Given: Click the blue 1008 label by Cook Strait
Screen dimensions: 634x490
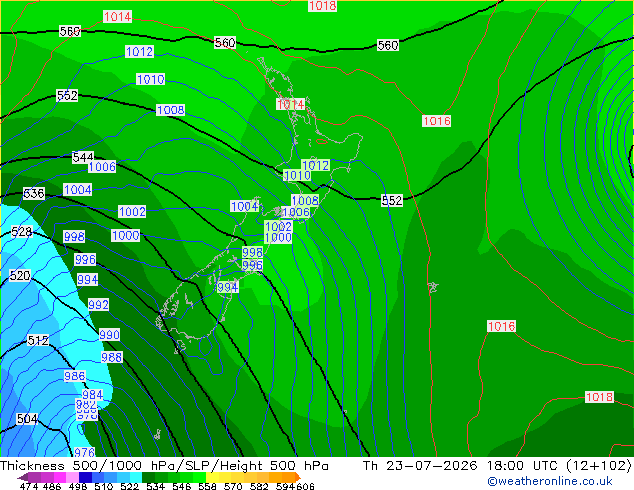Looking at the screenshot, I should (x=305, y=200).
